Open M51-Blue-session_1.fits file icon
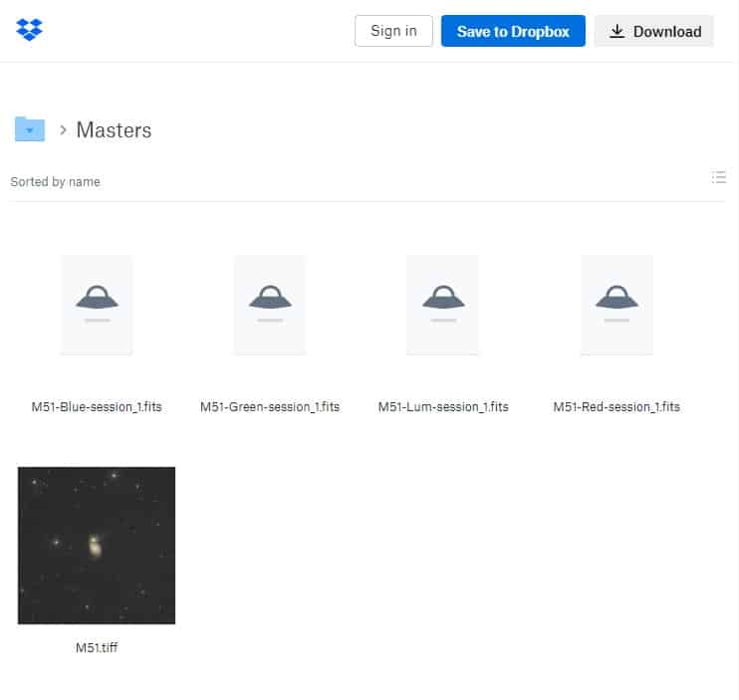739x700 pixels. click(97, 305)
